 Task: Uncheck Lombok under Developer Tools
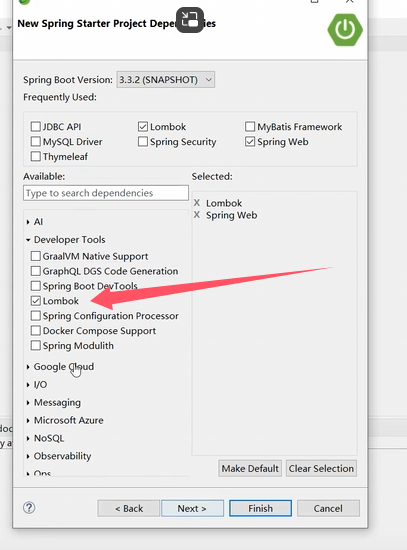coord(36,301)
